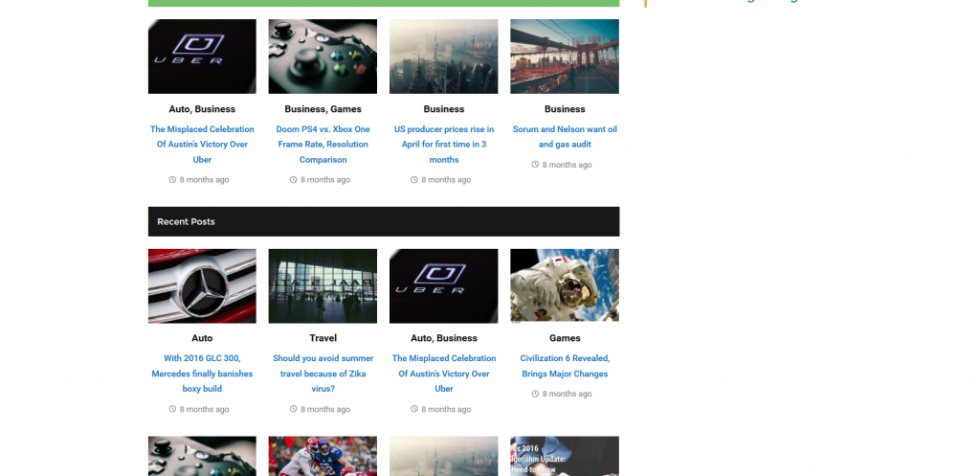Click the red bridge thumbnail image
980x476 pixels.
tap(565, 57)
